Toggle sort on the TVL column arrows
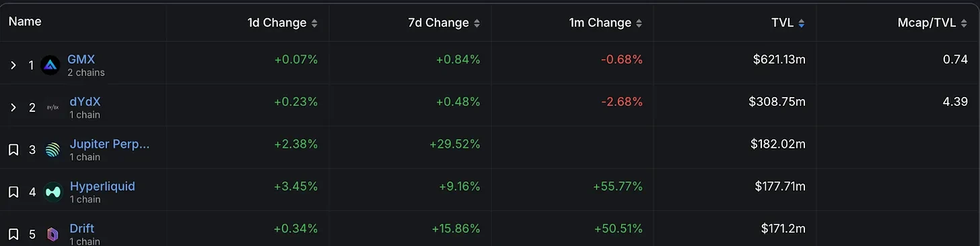This screenshot has width=980, height=246. [x=801, y=23]
